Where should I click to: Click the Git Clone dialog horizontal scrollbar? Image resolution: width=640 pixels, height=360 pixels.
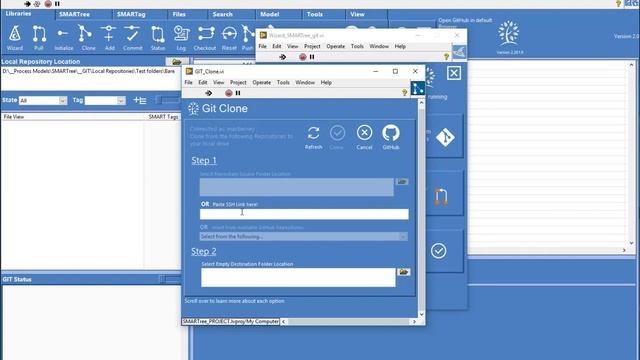pos(349,322)
